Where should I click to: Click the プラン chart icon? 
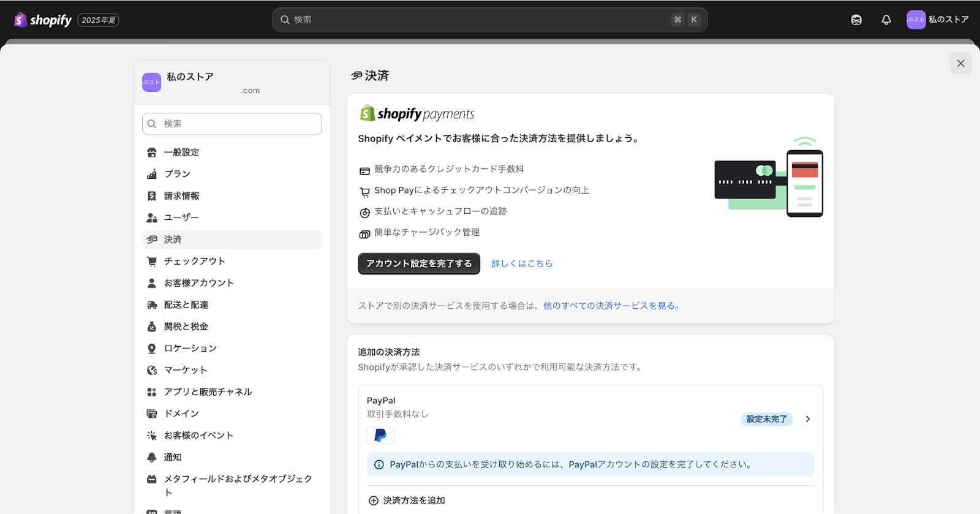click(152, 174)
